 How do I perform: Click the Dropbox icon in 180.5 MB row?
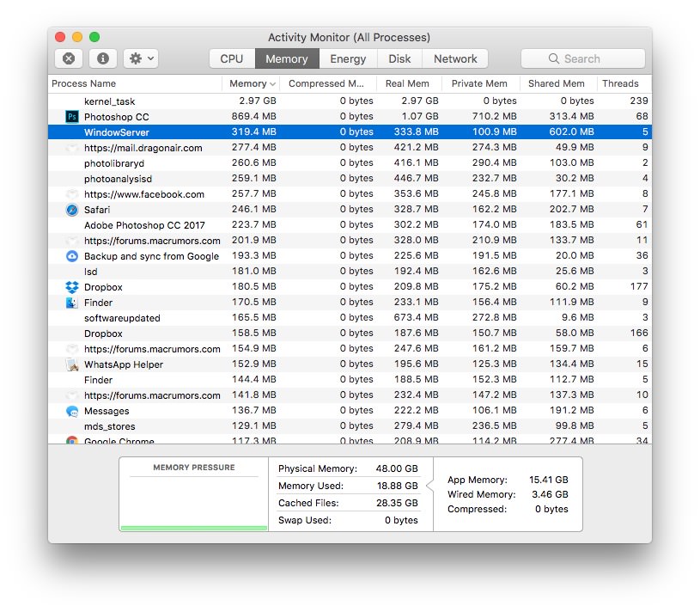point(72,287)
